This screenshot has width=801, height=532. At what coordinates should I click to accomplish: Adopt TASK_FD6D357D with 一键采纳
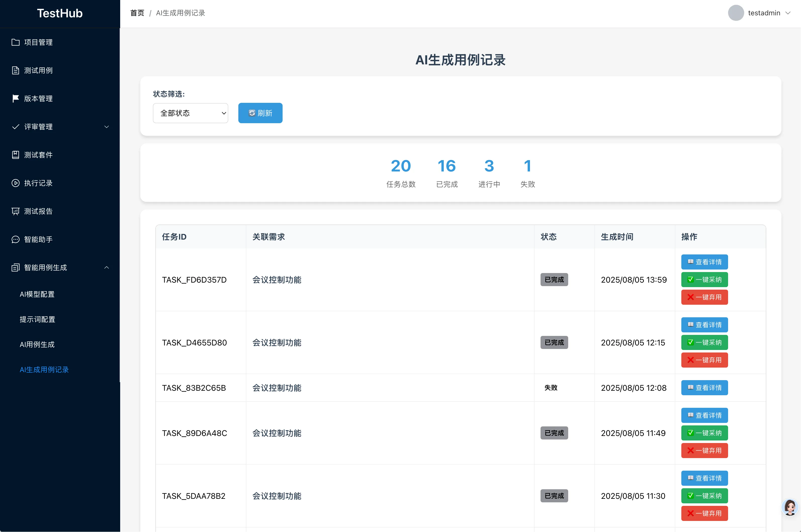click(x=704, y=280)
